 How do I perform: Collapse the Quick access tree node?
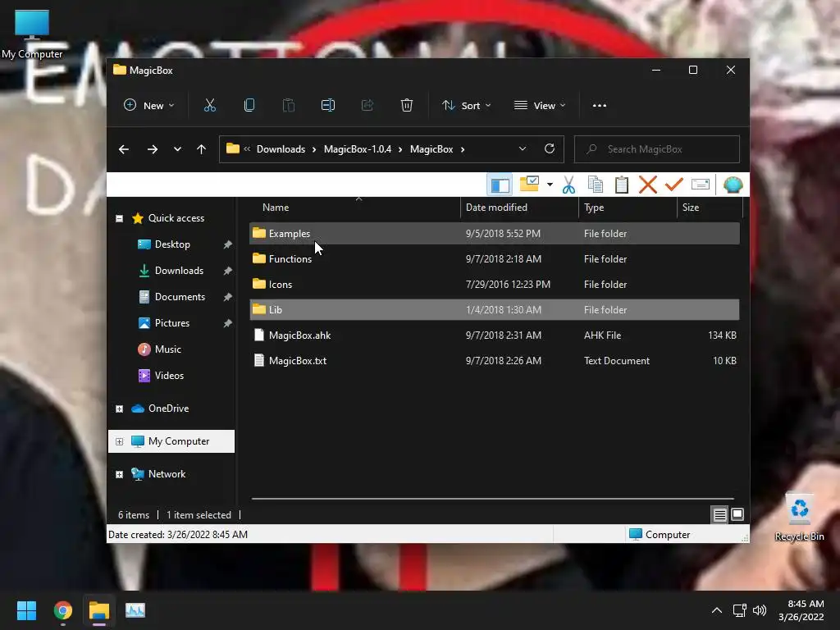pos(120,218)
